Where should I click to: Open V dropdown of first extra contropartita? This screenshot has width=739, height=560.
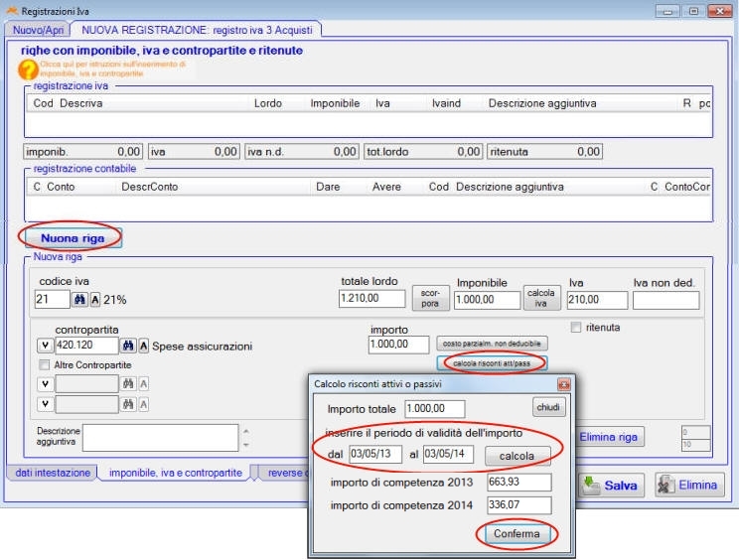46,384
